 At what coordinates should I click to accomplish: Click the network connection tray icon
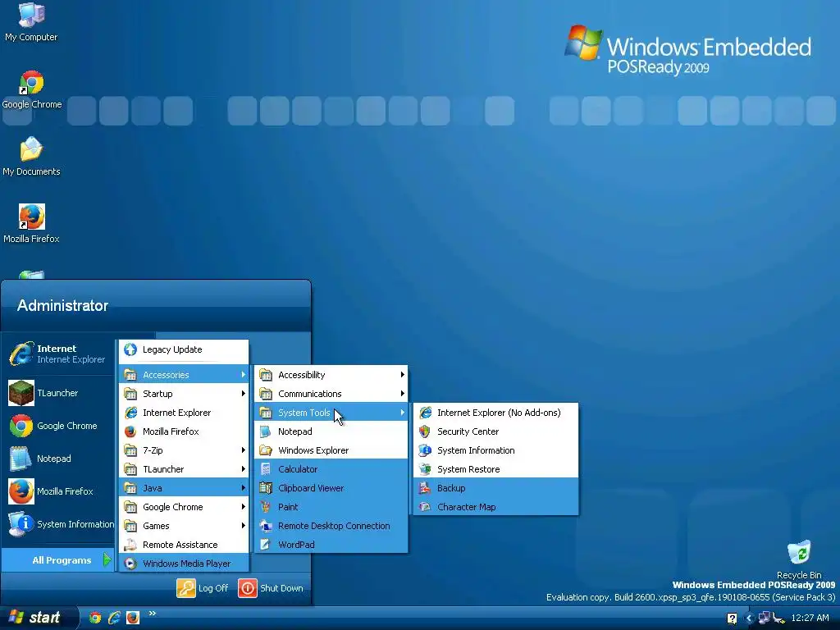[x=764, y=618]
